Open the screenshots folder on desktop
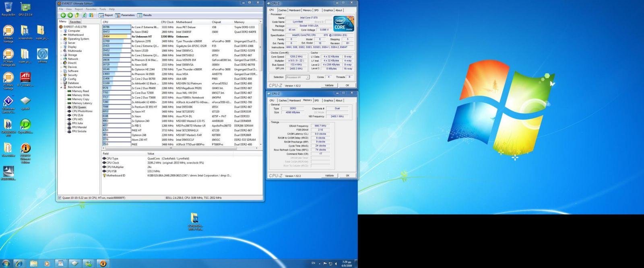Image resolution: width=644 pixels, height=268 pixels. (x=25, y=33)
